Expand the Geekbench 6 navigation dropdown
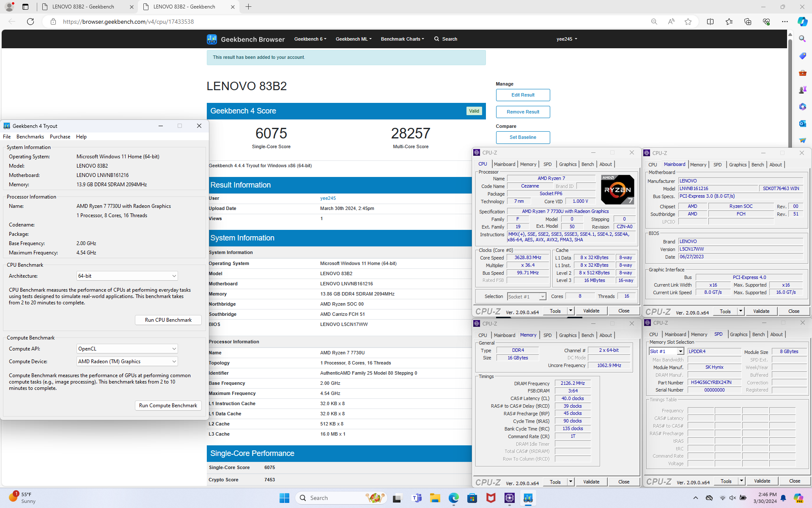Viewport: 812px width, 508px height. pos(310,39)
